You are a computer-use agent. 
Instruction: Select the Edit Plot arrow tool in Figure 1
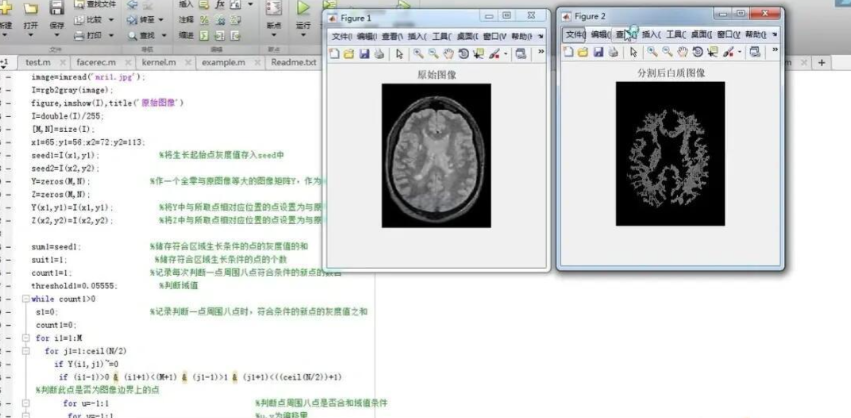tap(400, 53)
